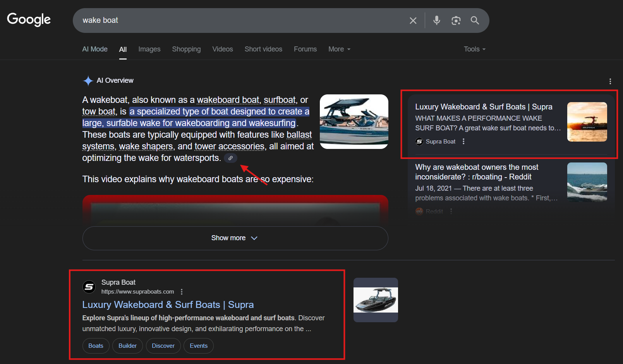Select the All results tab

(x=123, y=50)
